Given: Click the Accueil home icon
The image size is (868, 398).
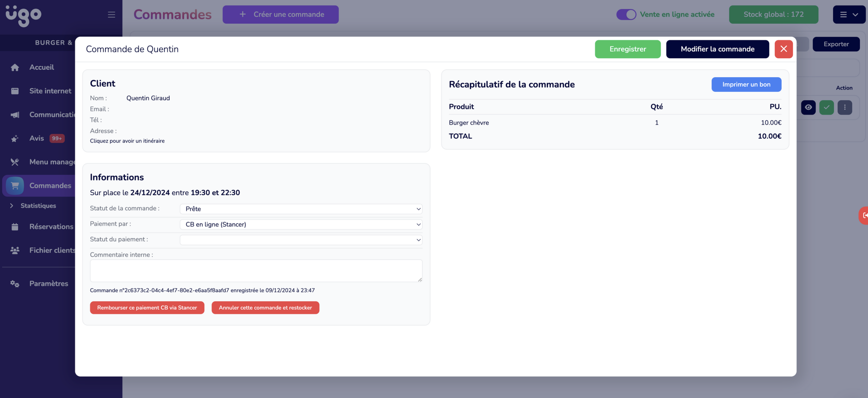Looking at the screenshot, I should [15, 67].
